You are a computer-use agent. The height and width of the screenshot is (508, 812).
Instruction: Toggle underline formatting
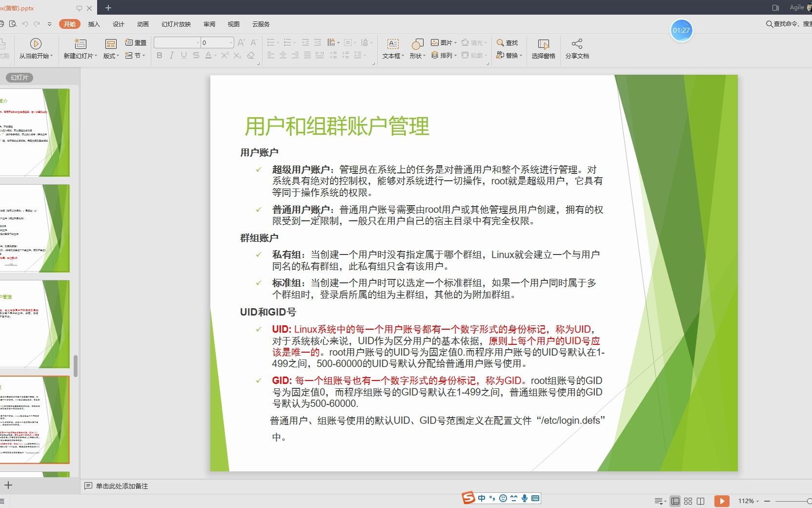tap(183, 55)
